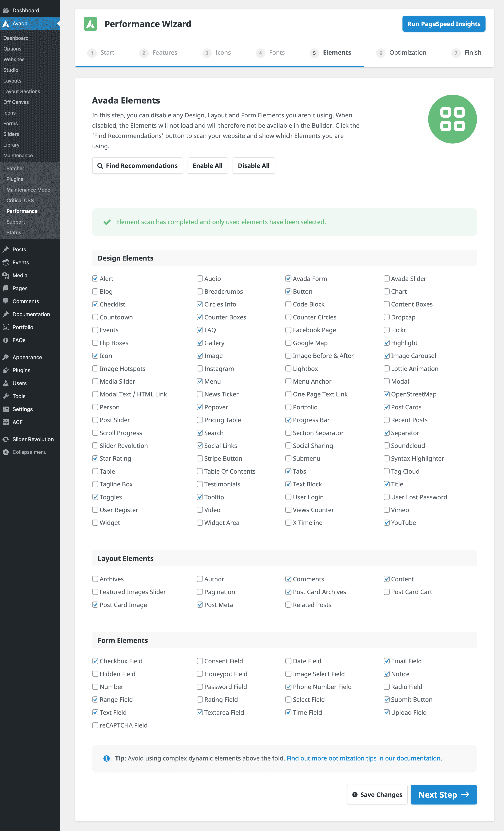Check the Archives layout element checkbox
The height and width of the screenshot is (831, 504).
click(95, 579)
